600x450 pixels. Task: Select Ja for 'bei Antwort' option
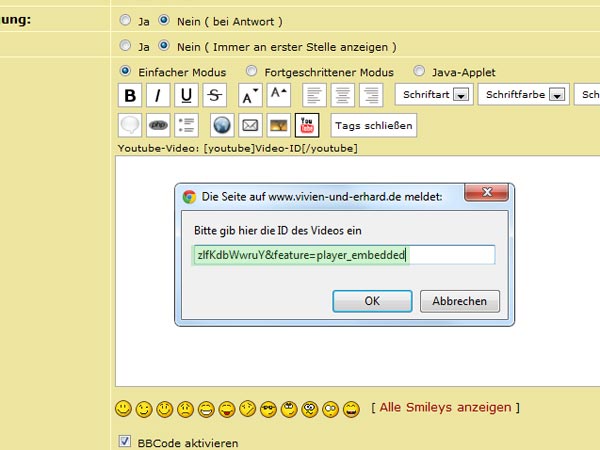125,19
